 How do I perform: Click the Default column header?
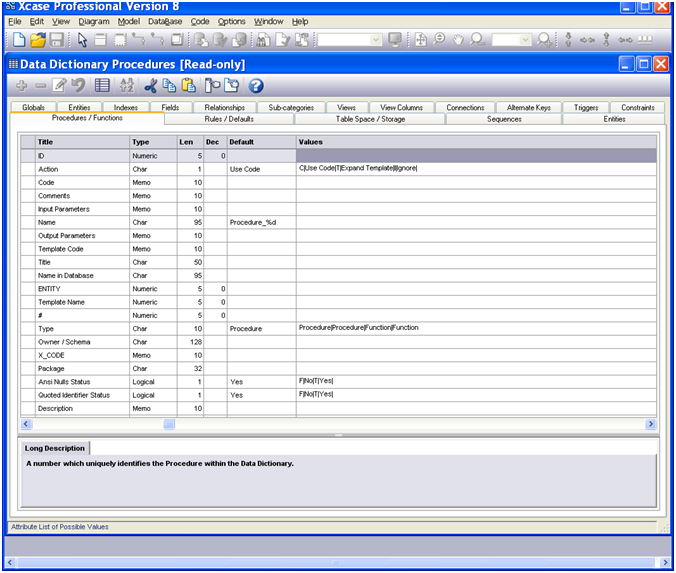[x=261, y=142]
